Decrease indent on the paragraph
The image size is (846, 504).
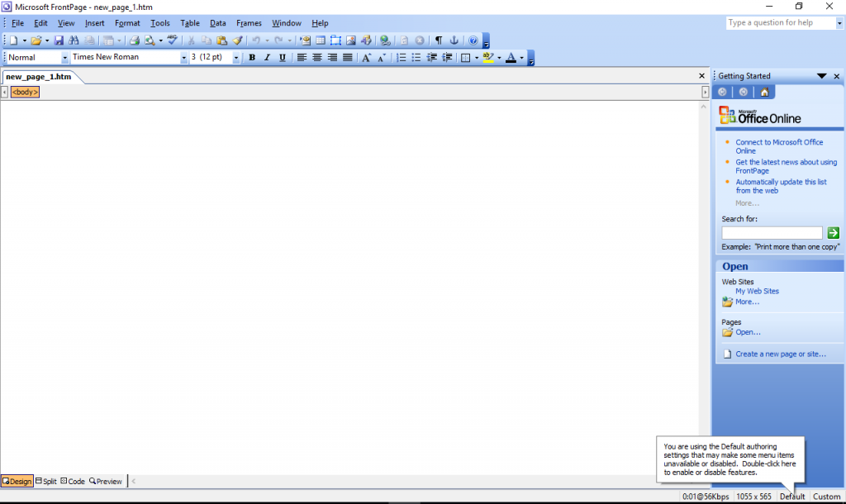point(431,58)
